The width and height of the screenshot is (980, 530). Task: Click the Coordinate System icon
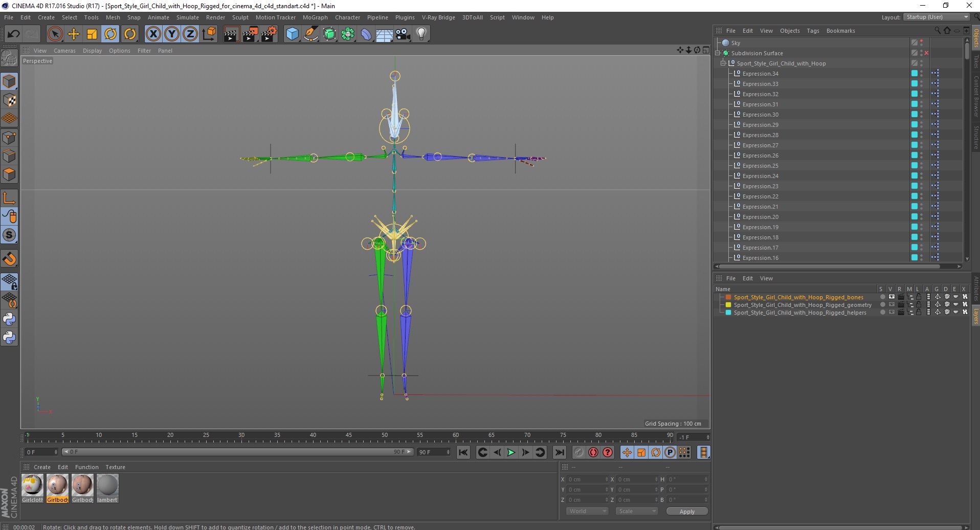pos(209,34)
